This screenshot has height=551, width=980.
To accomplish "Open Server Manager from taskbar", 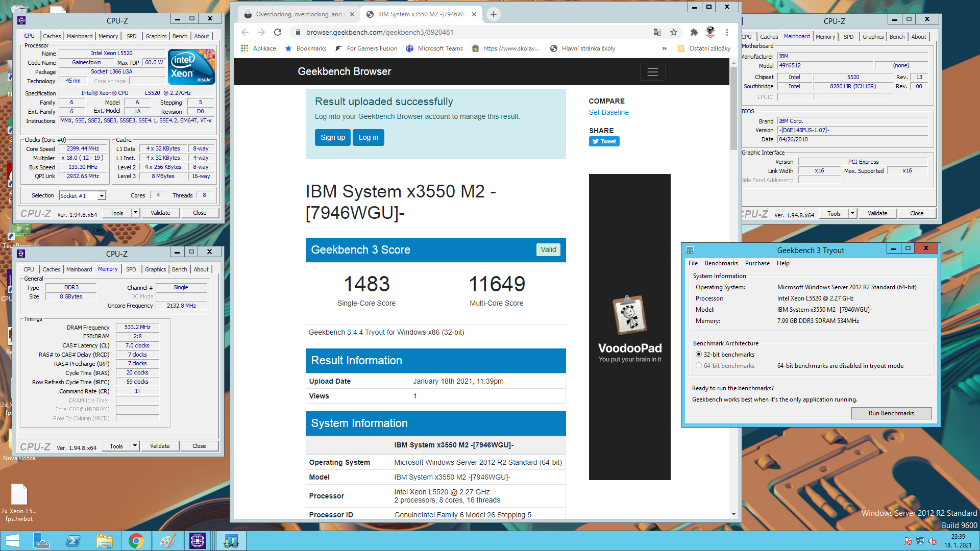I will [41, 541].
